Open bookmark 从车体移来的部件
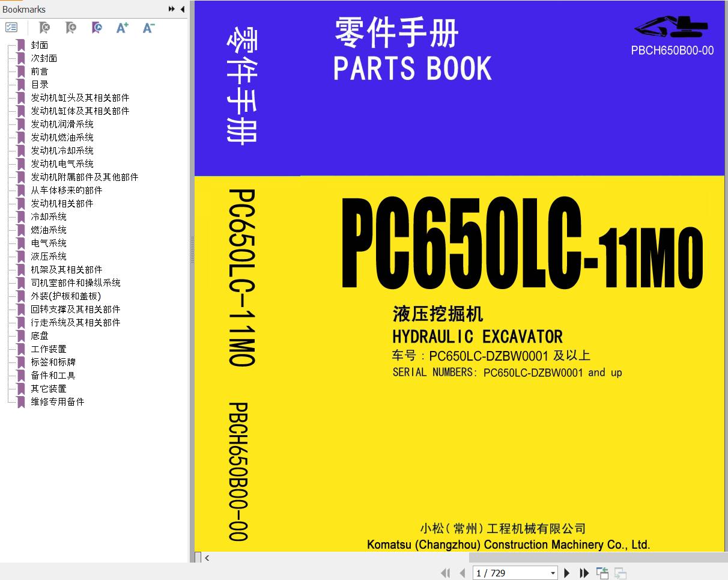Screen dimensions: 728x580 [67, 191]
